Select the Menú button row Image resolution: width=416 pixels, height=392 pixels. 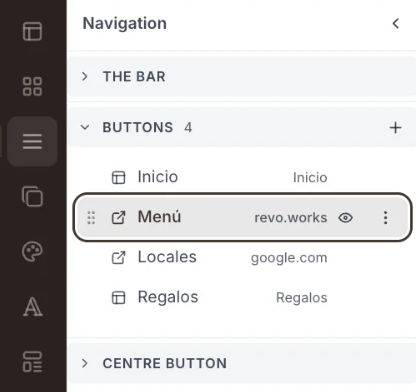point(242,217)
